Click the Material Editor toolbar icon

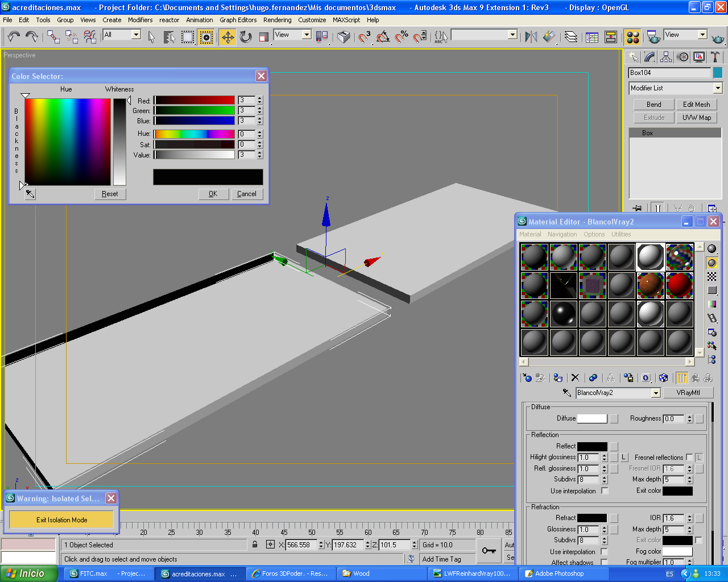click(x=632, y=37)
